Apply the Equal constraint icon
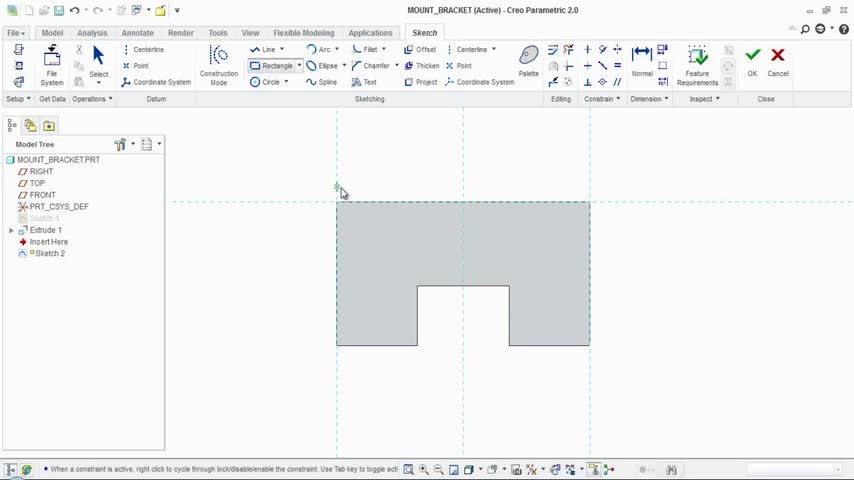The width and height of the screenshot is (854, 480). 617,66
